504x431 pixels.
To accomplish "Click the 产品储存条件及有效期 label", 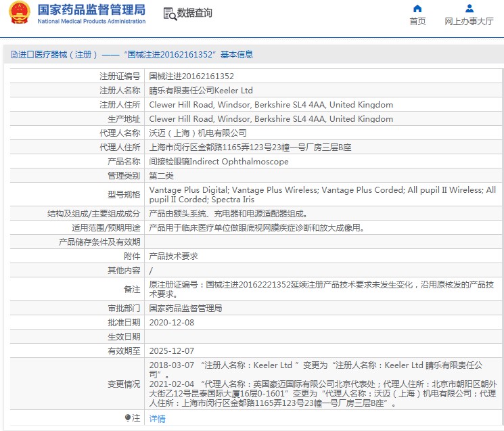I will coord(99,242).
